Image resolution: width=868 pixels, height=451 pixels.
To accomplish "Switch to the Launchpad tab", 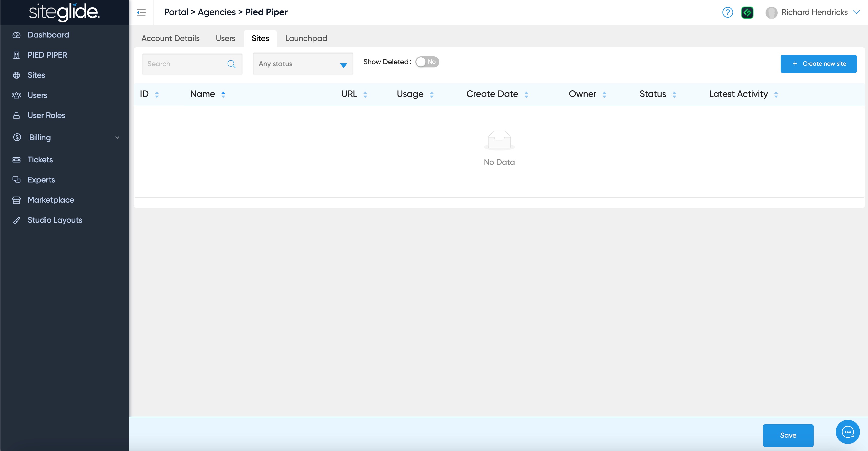I will (x=306, y=39).
